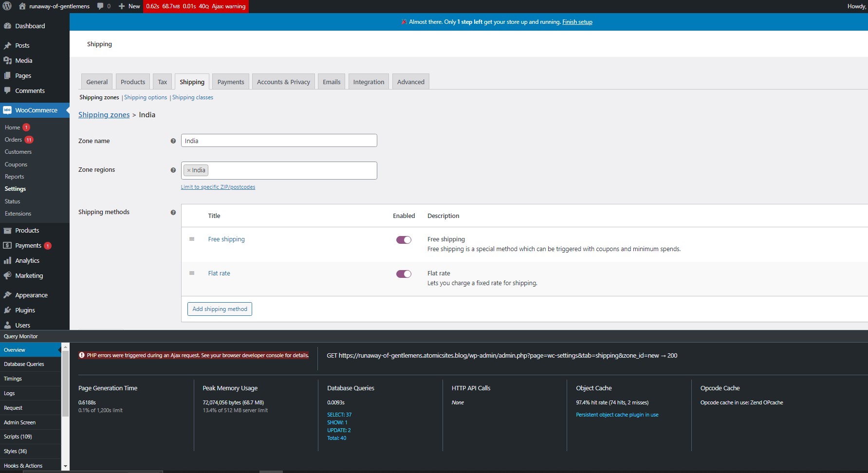Click the Finish setup link in banner

577,22
